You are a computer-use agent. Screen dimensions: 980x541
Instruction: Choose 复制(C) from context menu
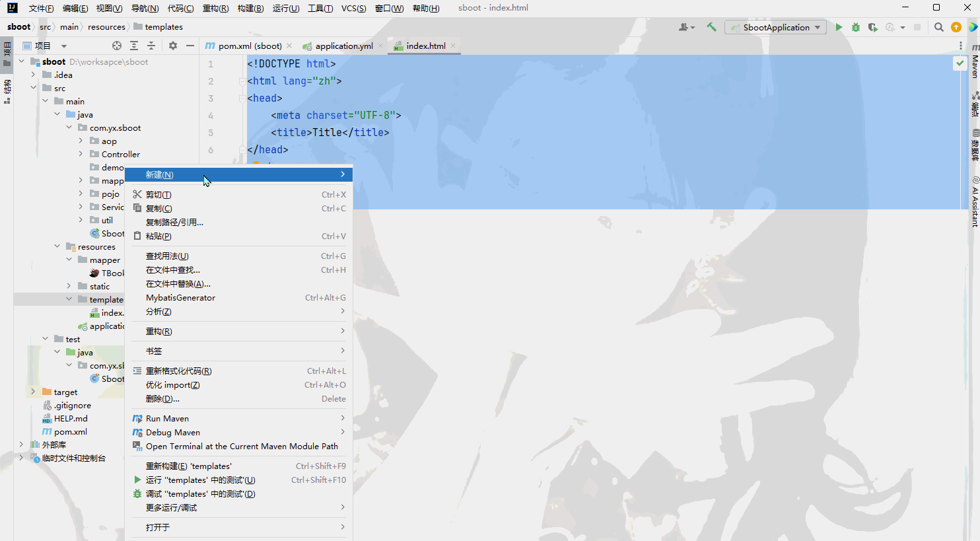click(238, 208)
